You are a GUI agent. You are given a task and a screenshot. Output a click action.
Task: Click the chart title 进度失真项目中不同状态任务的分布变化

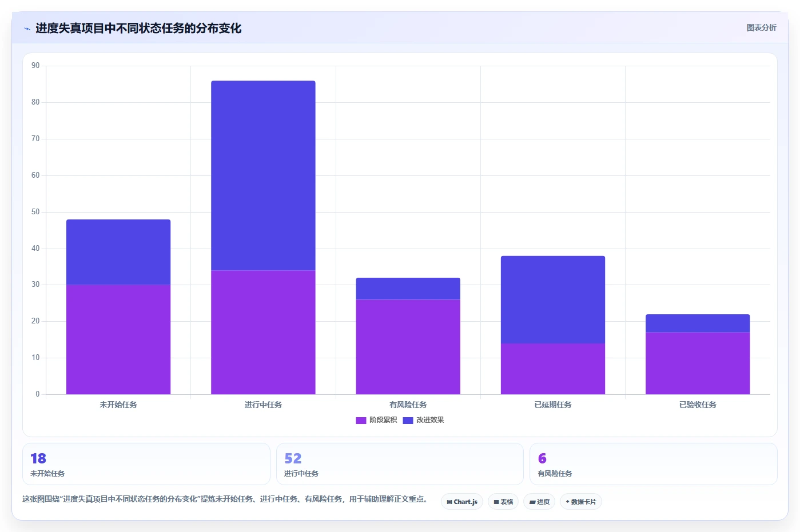[138, 29]
